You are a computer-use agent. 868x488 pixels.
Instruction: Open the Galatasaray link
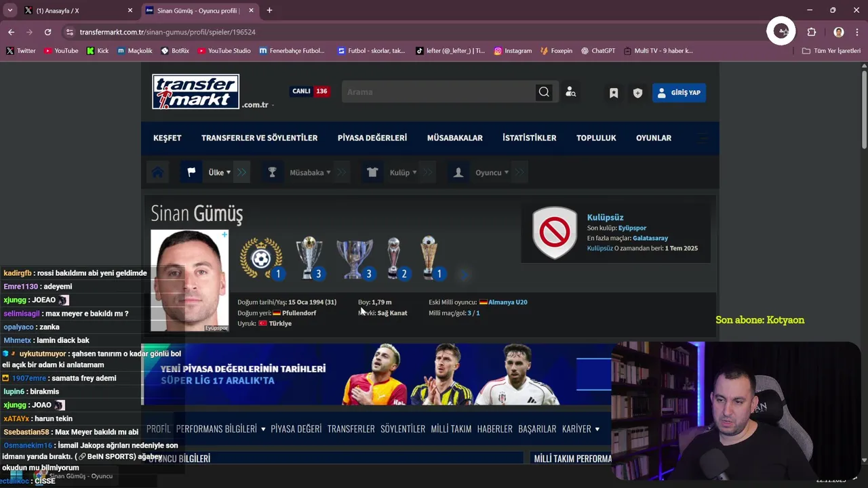coord(650,238)
